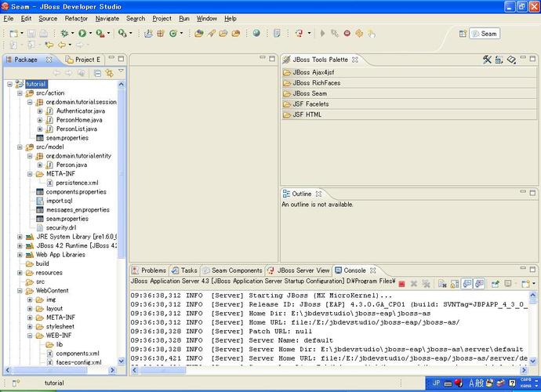Viewport: 541px width, 392px height.
Task: Open the Debug dropdown arrow
Action: coord(72,33)
